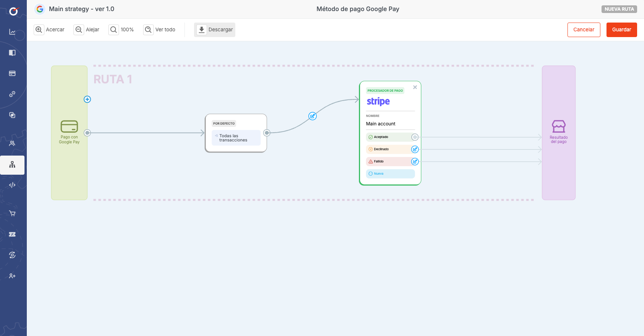The width and height of the screenshot is (644, 336).
Task: Open the shopping cart sidebar icon
Action: point(12,213)
